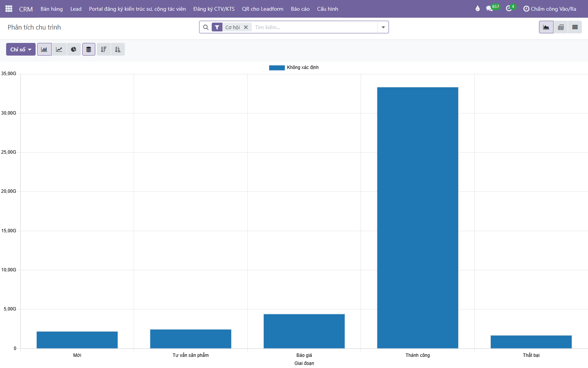Click the Mới bar in chart
Image resolution: width=588 pixels, height=368 pixels.
click(x=77, y=340)
